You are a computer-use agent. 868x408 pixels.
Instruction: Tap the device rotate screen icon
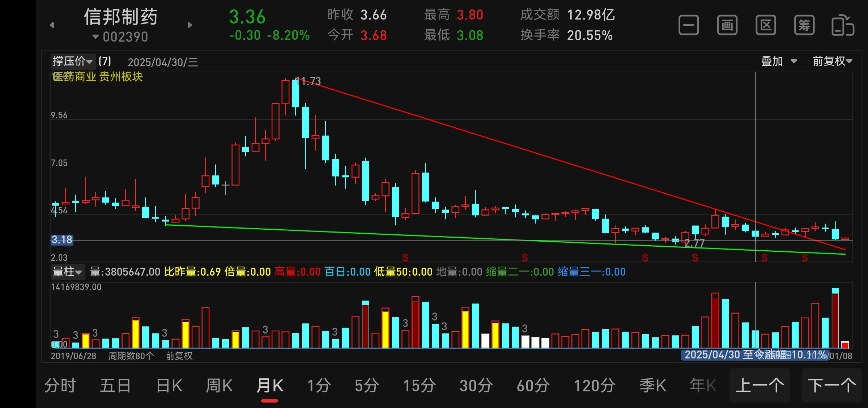[x=843, y=25]
